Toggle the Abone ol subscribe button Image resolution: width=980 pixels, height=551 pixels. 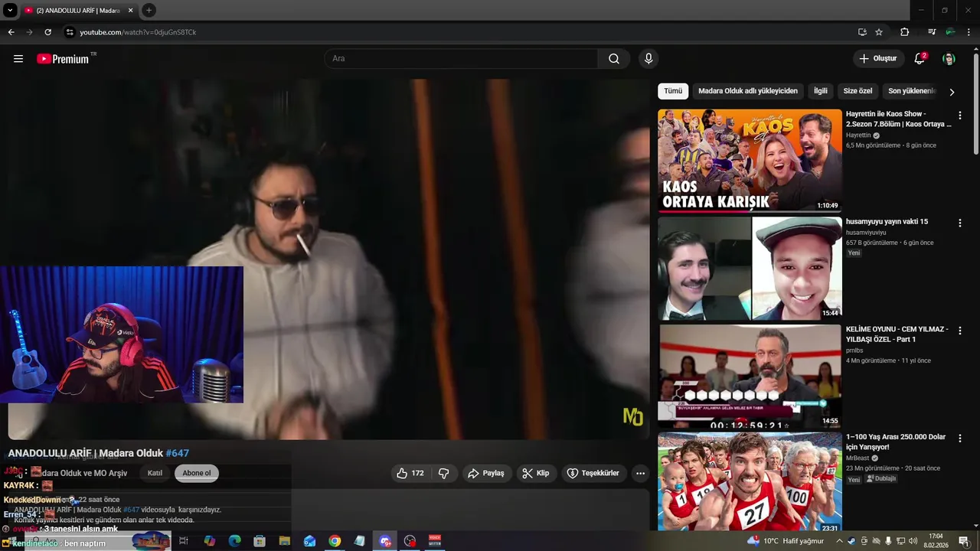(x=197, y=473)
